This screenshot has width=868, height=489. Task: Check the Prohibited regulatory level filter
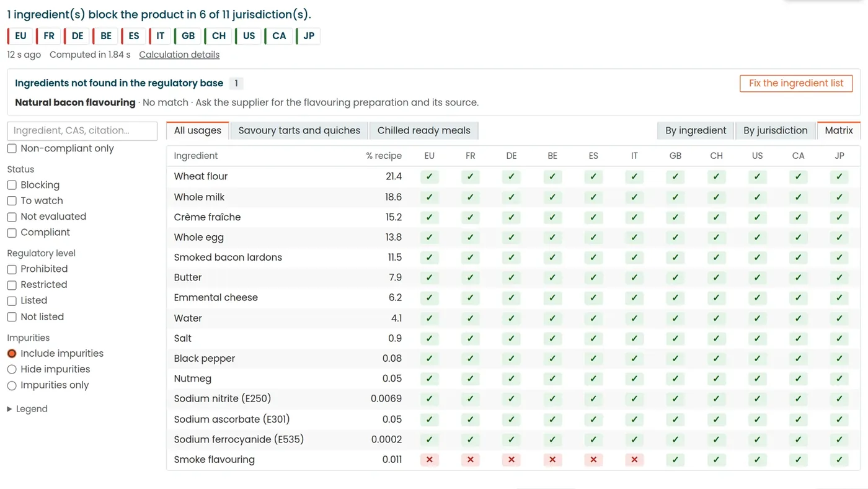click(x=12, y=269)
